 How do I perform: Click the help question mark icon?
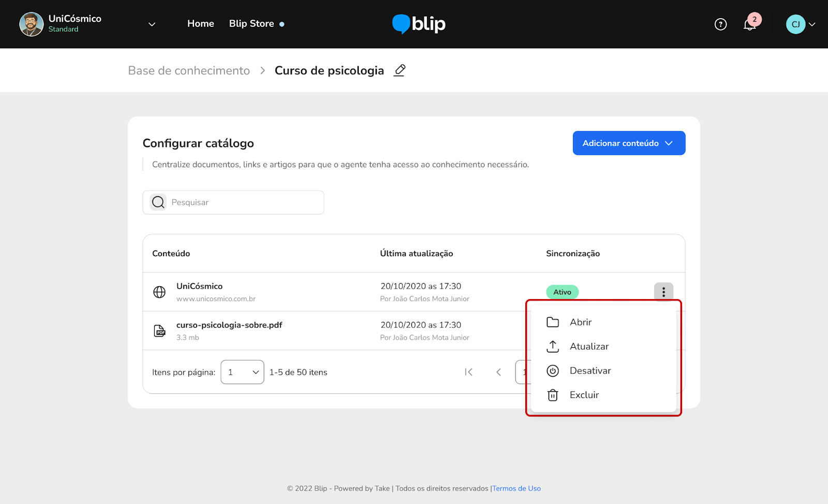click(x=720, y=24)
